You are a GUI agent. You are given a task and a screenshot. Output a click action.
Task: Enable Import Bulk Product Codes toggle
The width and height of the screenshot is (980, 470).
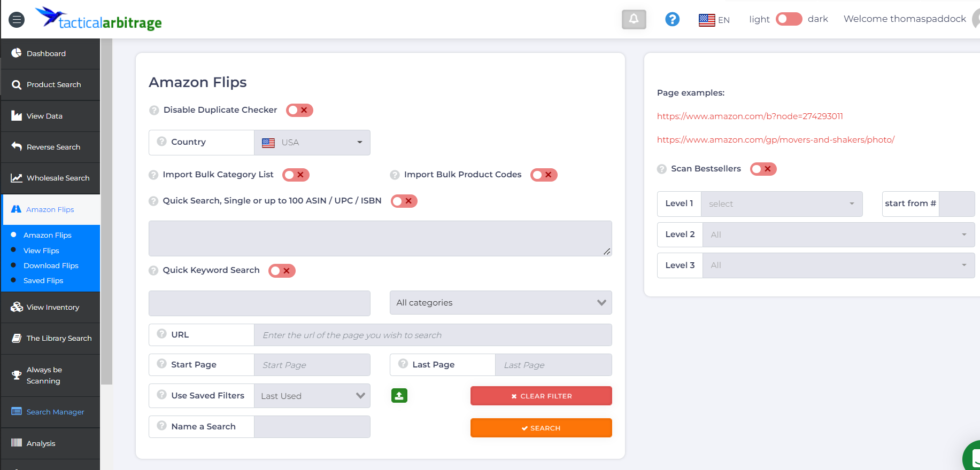544,175
